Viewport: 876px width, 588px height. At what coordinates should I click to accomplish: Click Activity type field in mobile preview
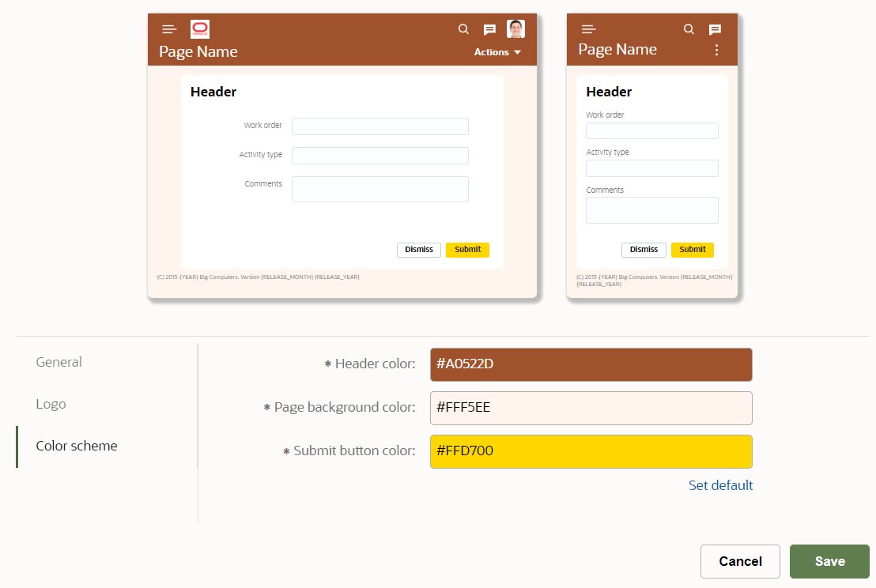click(x=652, y=168)
